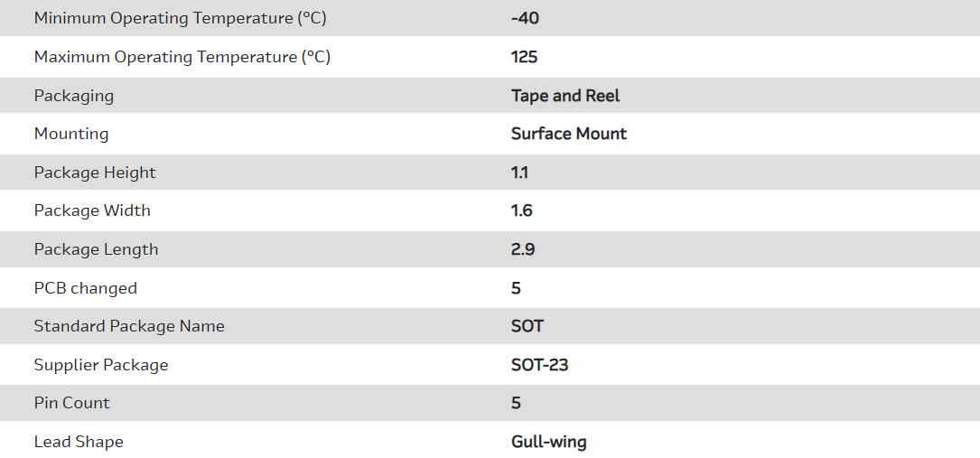Select the Gull-wing value
980x458 pixels.
tap(548, 442)
